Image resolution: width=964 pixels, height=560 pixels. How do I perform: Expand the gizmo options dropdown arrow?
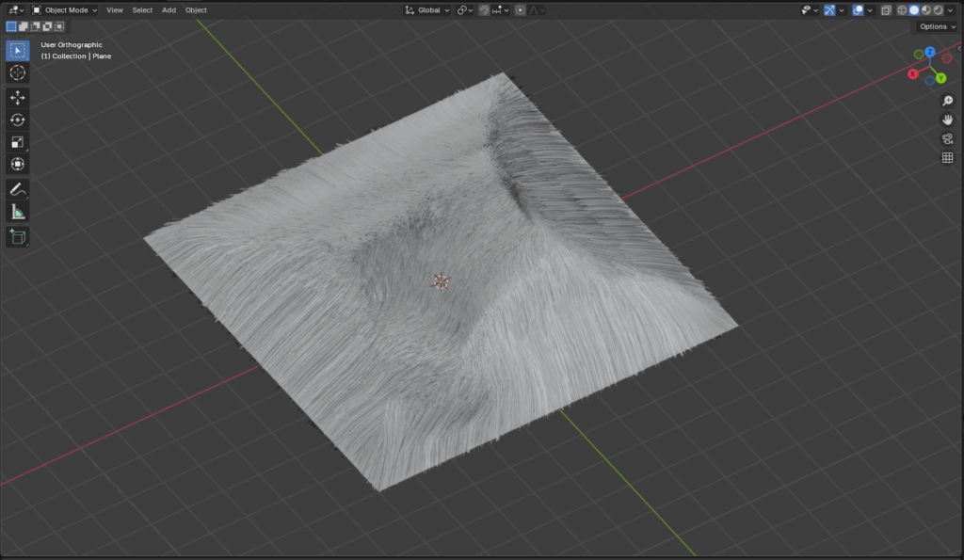click(x=842, y=9)
